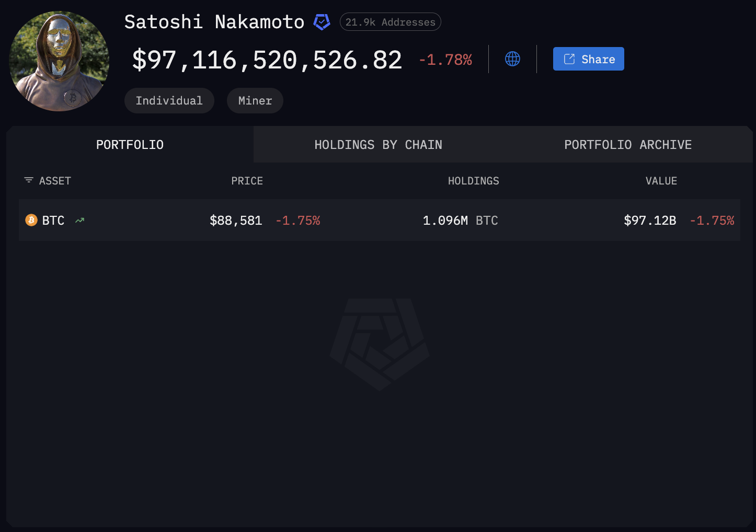756x532 pixels.
Task: Click the Satoshi Nakamoto profile avatar
Action: tap(59, 61)
